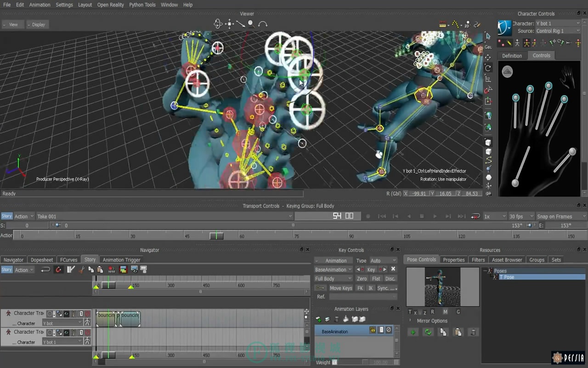Image resolution: width=588 pixels, height=368 pixels.
Task: Click the ruler icon in viewer top toolbar
Action: coord(443,24)
